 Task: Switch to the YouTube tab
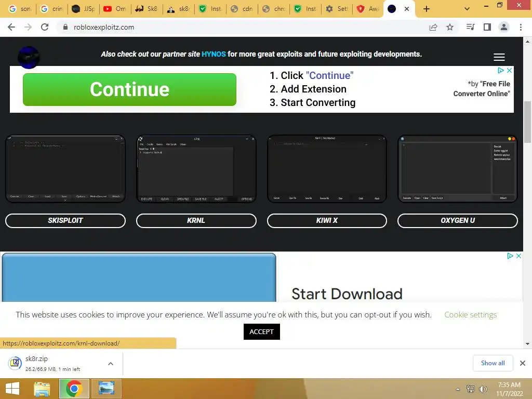pos(114,9)
